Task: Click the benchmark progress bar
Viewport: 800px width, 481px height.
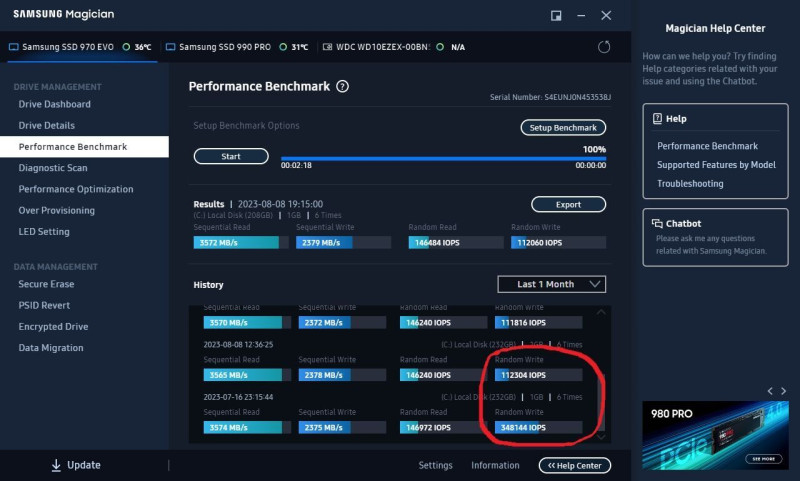Action: tap(443, 159)
